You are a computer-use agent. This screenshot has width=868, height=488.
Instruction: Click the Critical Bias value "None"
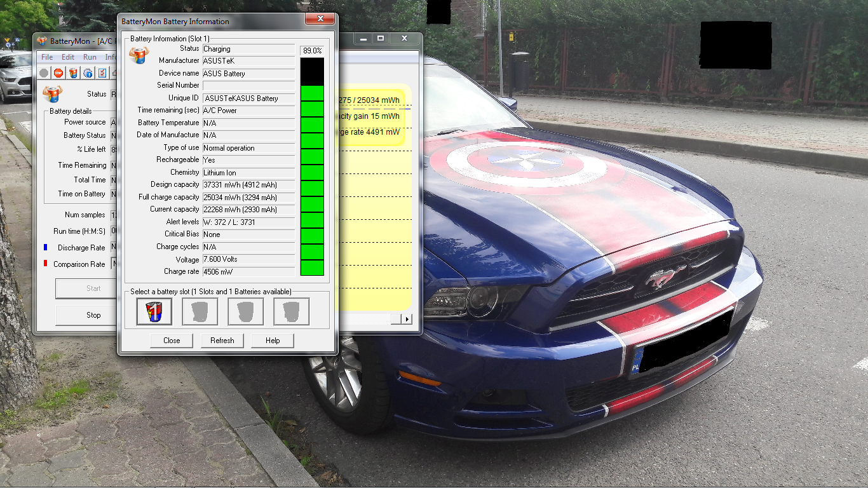(x=248, y=234)
